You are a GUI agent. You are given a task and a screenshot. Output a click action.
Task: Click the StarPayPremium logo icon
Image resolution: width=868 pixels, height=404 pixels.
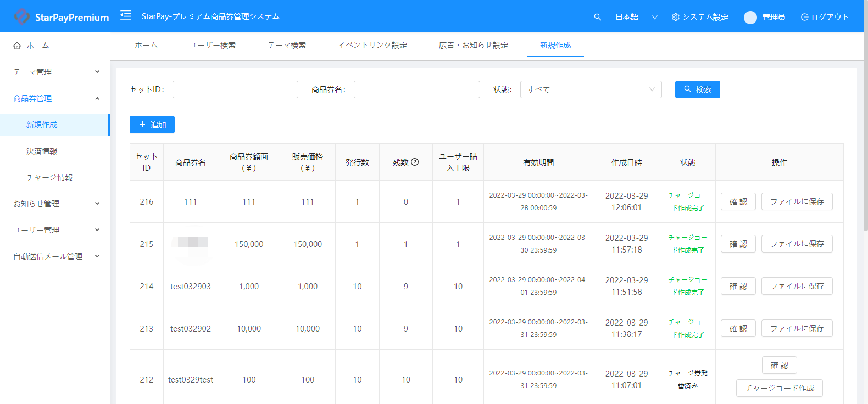(x=21, y=16)
